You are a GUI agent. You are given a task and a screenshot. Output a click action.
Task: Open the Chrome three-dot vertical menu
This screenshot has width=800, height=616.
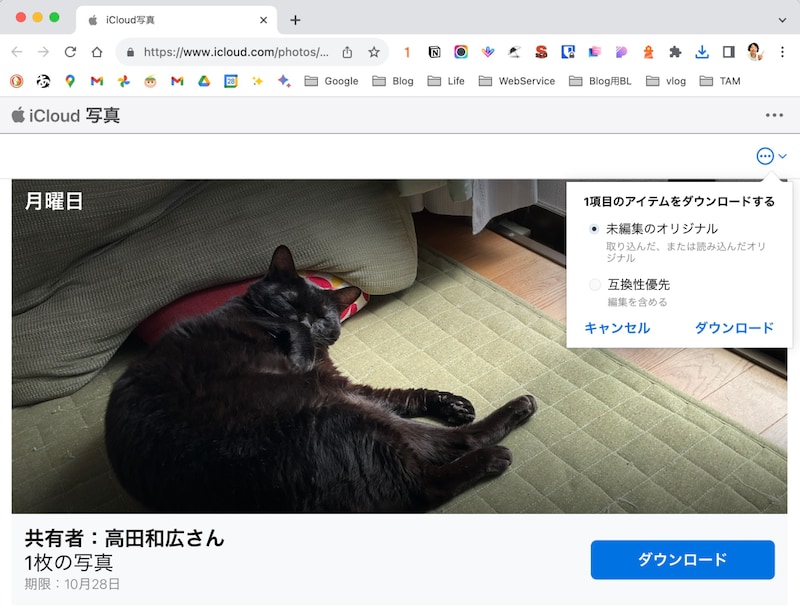[782, 52]
